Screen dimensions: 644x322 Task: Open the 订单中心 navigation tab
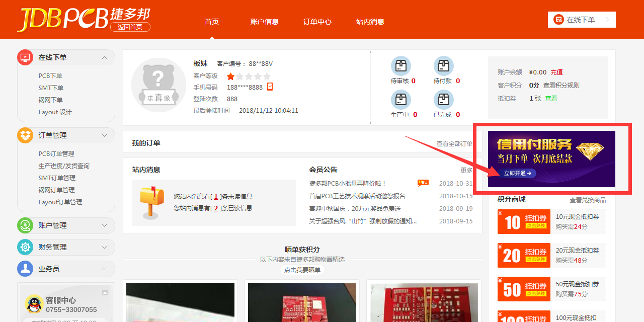pyautogui.click(x=317, y=22)
